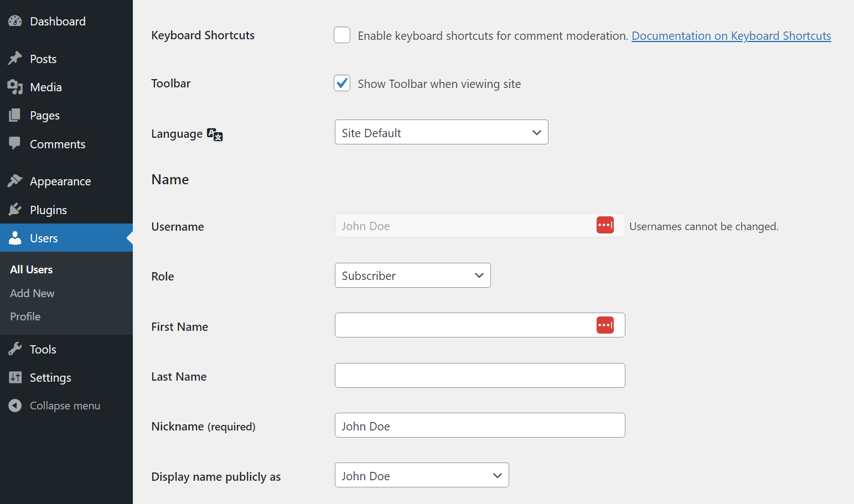Click inside the First Name input field
Screen dimensions: 854x504
(x=465, y=325)
